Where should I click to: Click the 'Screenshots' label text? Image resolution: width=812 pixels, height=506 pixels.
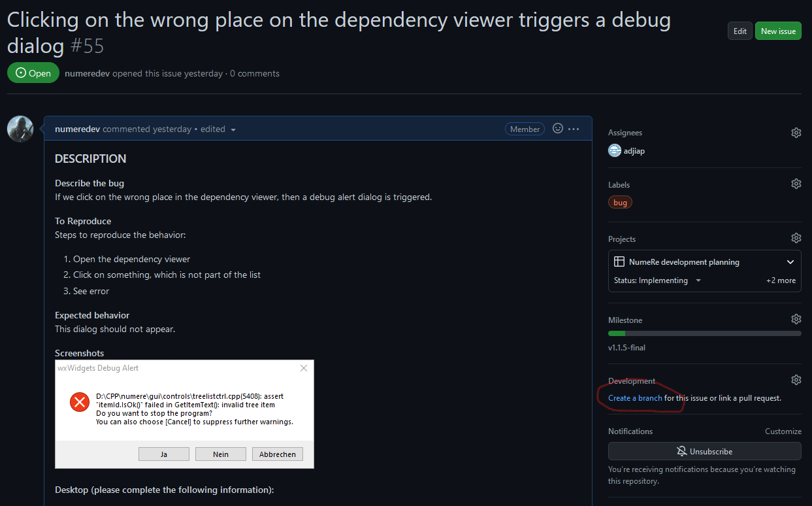click(80, 353)
